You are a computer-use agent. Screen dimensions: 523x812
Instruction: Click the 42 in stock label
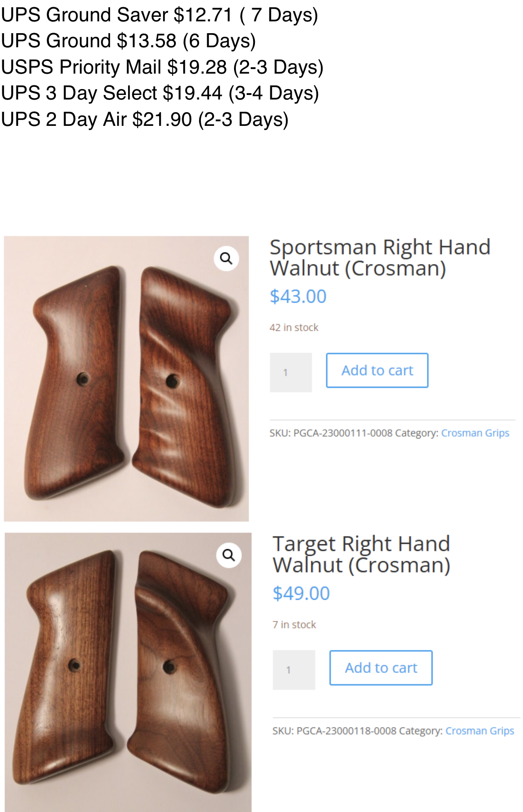point(294,328)
